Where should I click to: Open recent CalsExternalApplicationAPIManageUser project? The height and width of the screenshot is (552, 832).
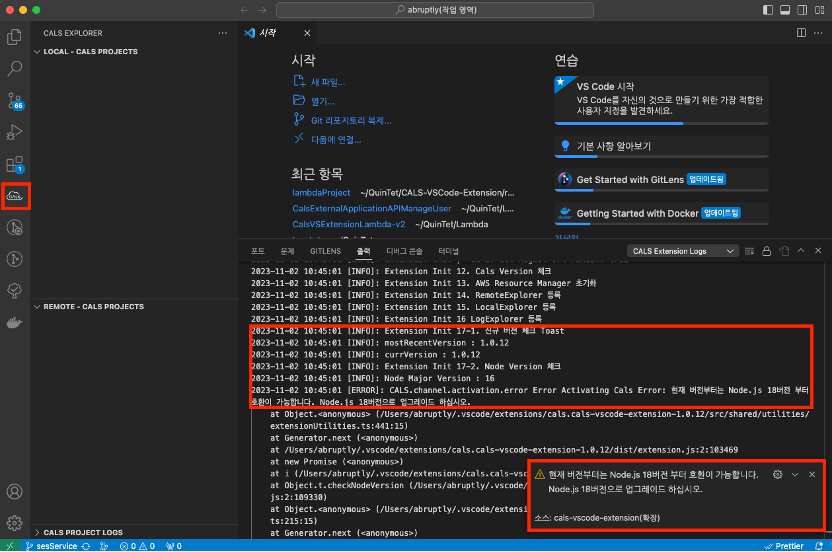[371, 209]
